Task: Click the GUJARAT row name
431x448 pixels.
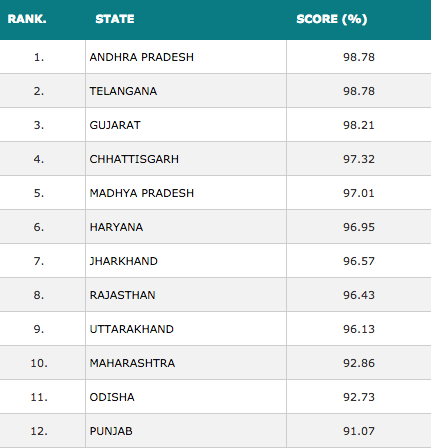Action: (x=115, y=125)
